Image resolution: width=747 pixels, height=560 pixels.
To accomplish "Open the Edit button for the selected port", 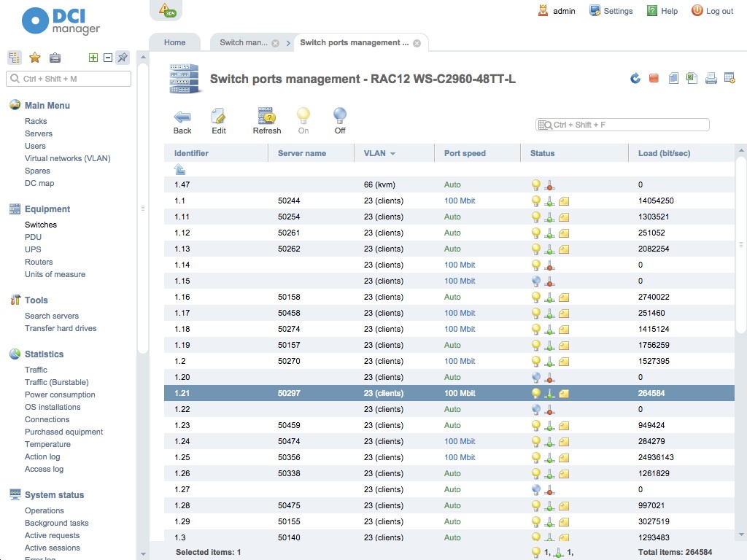I will (x=219, y=118).
